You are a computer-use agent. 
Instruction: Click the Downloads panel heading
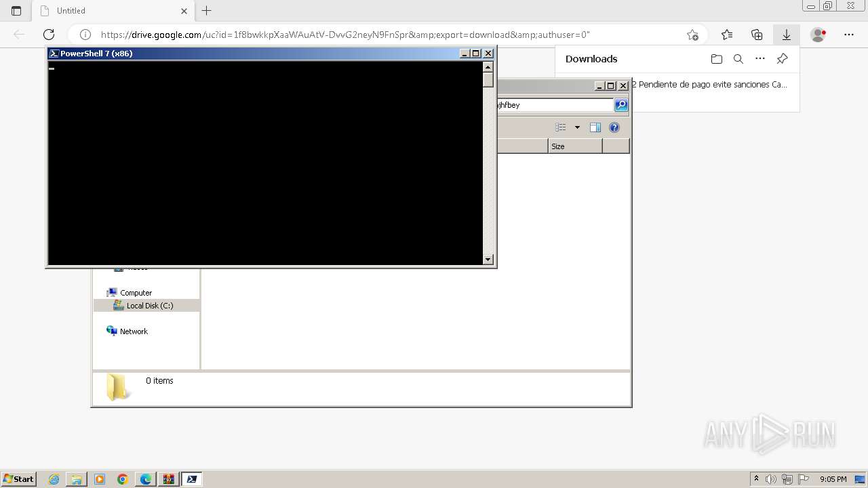(591, 59)
